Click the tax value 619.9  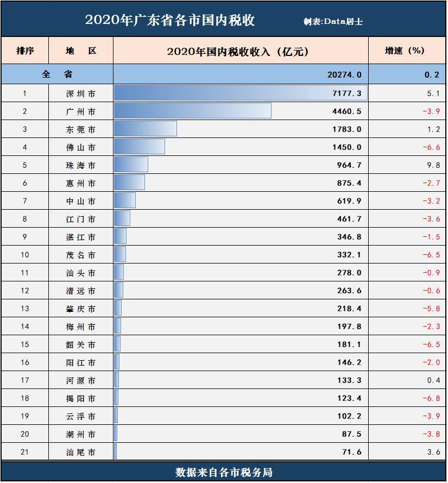pyautogui.click(x=349, y=201)
